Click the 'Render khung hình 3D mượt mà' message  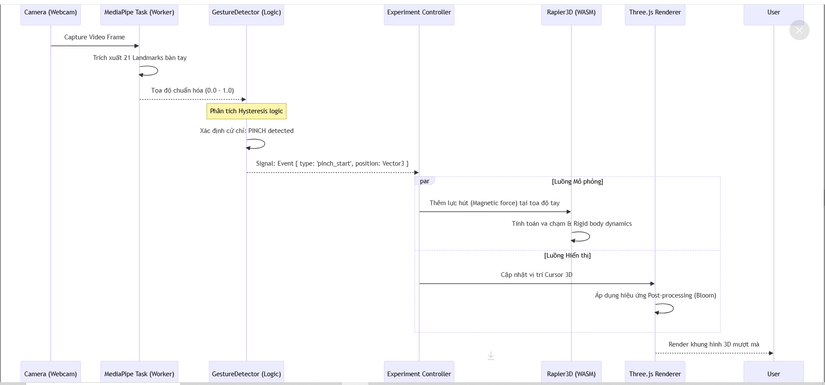714,345
